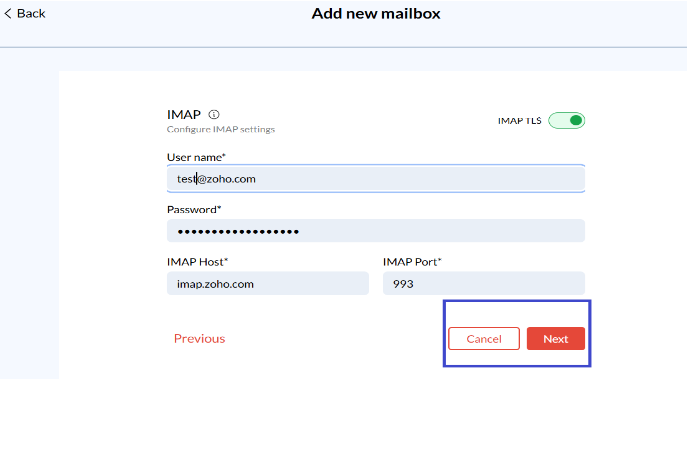Click the Back text link

[31, 14]
